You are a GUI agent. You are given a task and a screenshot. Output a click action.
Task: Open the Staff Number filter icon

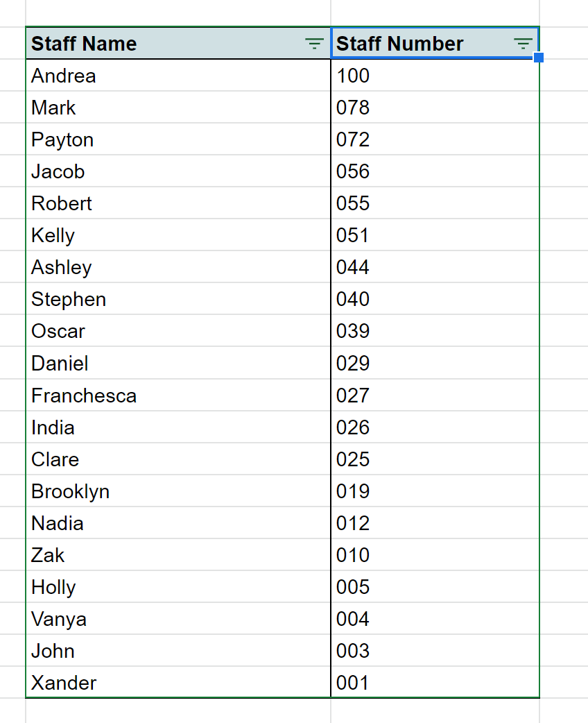pos(523,44)
